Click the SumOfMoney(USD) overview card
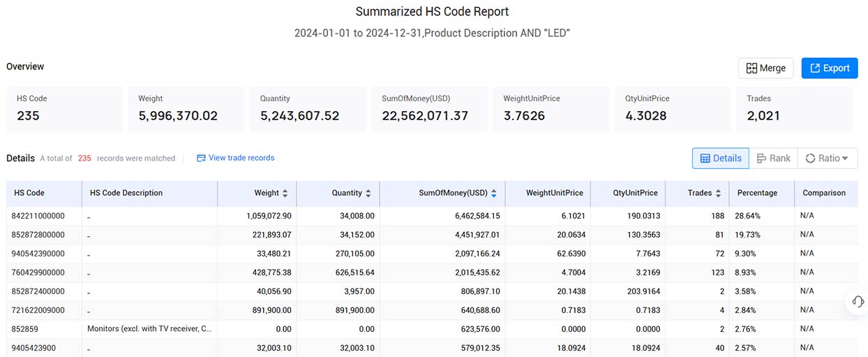The width and height of the screenshot is (868, 357). (x=430, y=110)
